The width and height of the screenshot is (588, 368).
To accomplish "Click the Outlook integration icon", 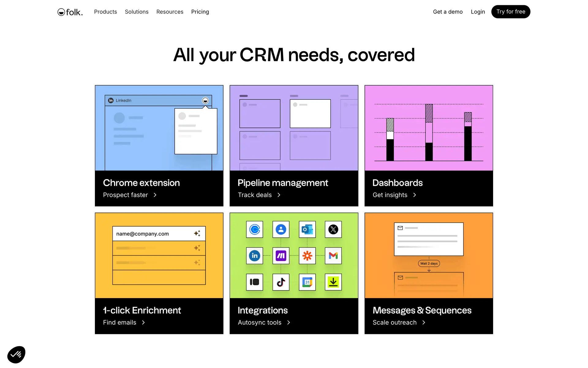I will pyautogui.click(x=307, y=229).
